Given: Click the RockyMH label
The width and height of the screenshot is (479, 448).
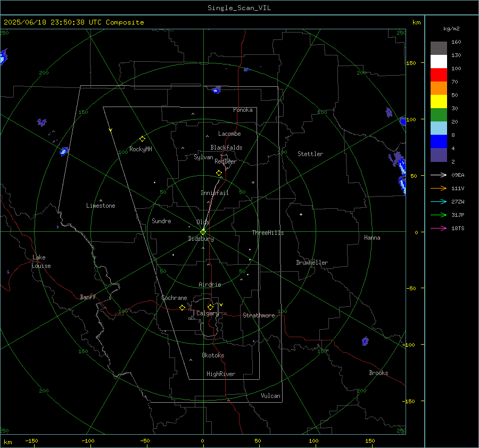Looking at the screenshot, I should click(x=141, y=149).
